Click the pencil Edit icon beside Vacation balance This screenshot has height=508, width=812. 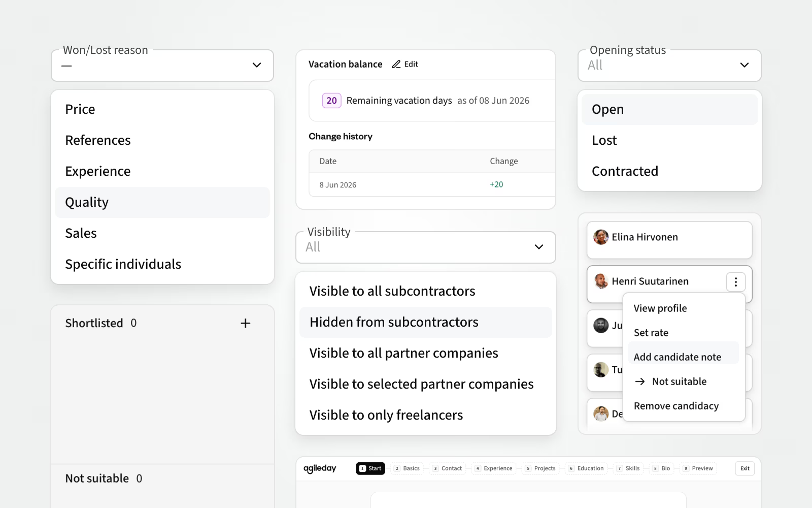click(396, 64)
